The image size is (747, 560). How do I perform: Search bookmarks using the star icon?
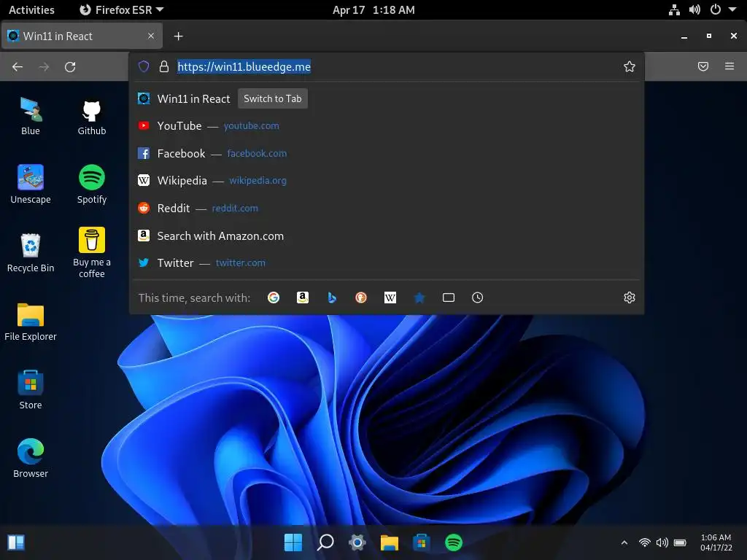[x=419, y=297]
